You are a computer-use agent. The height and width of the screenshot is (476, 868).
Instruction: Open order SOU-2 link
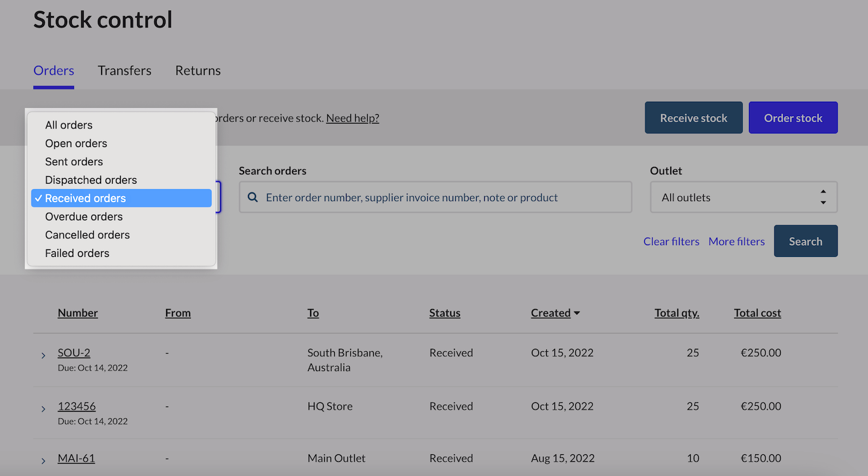tap(74, 353)
